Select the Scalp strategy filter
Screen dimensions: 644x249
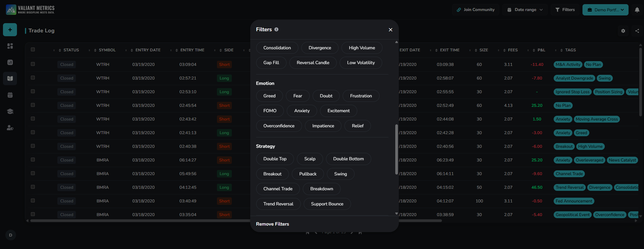coord(310,159)
